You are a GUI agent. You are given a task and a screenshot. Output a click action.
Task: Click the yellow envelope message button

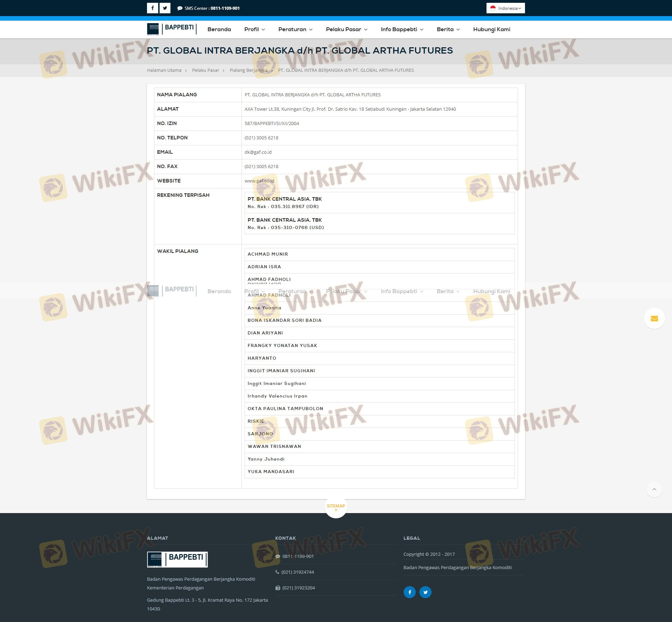point(654,318)
